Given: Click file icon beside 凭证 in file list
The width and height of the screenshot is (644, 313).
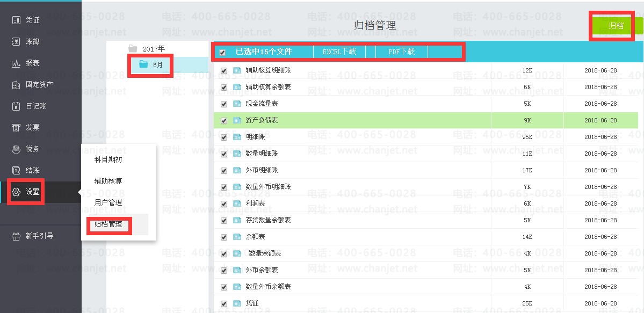Looking at the screenshot, I should point(237,303).
